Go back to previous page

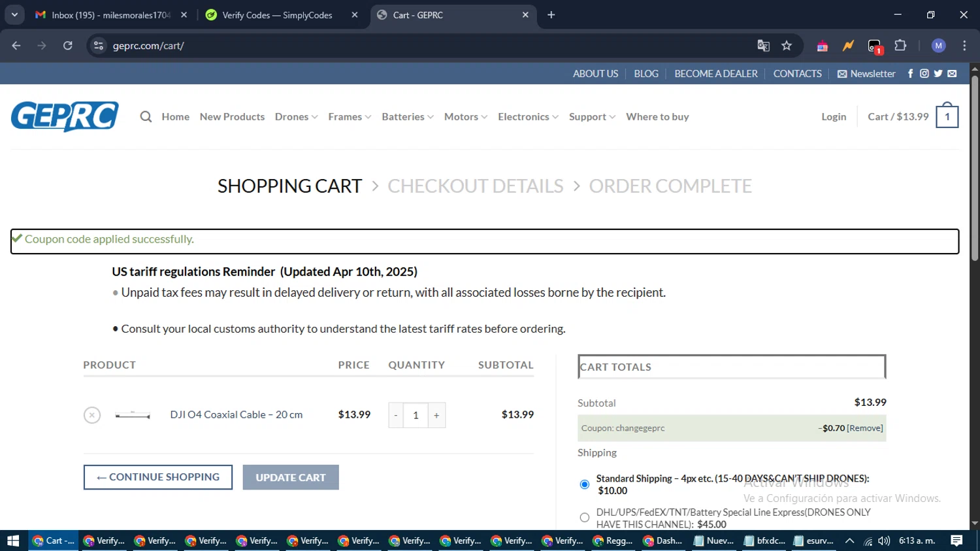(x=16, y=46)
